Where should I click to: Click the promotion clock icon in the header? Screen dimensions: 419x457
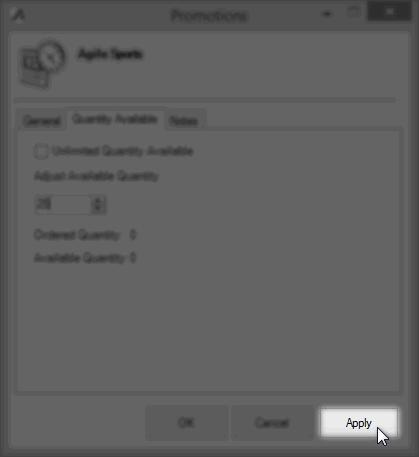pos(43,64)
